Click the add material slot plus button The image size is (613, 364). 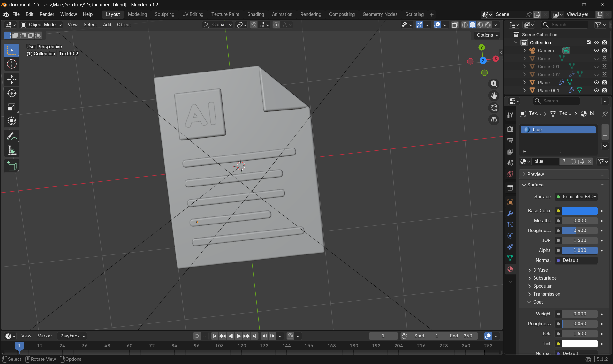605,128
